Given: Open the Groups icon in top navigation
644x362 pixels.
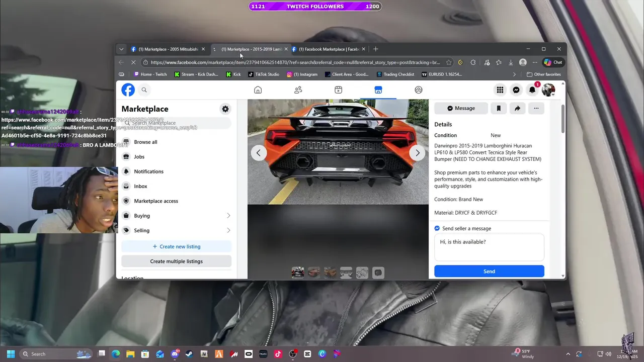Looking at the screenshot, I should click(419, 90).
